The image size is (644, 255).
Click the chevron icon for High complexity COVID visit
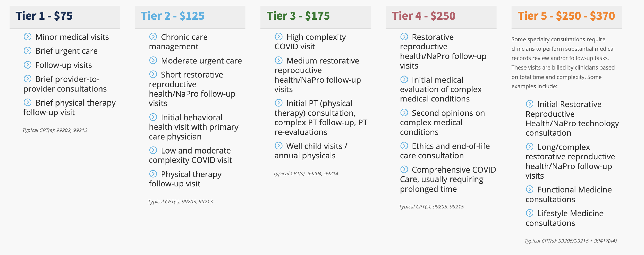pyautogui.click(x=278, y=37)
